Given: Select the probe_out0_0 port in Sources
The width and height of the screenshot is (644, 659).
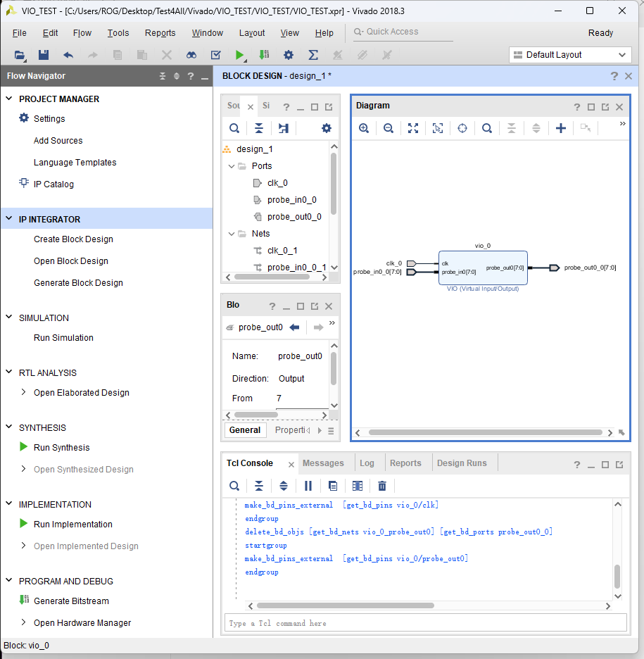Looking at the screenshot, I should [294, 216].
